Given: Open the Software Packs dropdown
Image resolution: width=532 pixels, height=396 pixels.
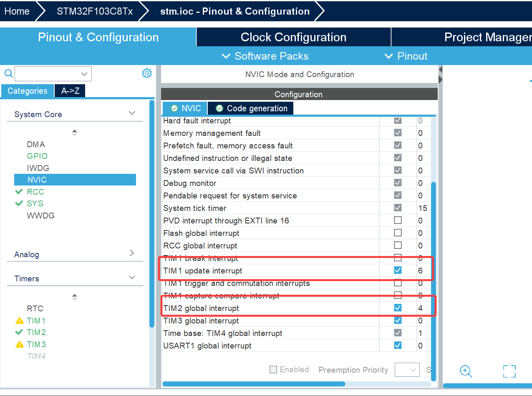Looking at the screenshot, I should 265,56.
